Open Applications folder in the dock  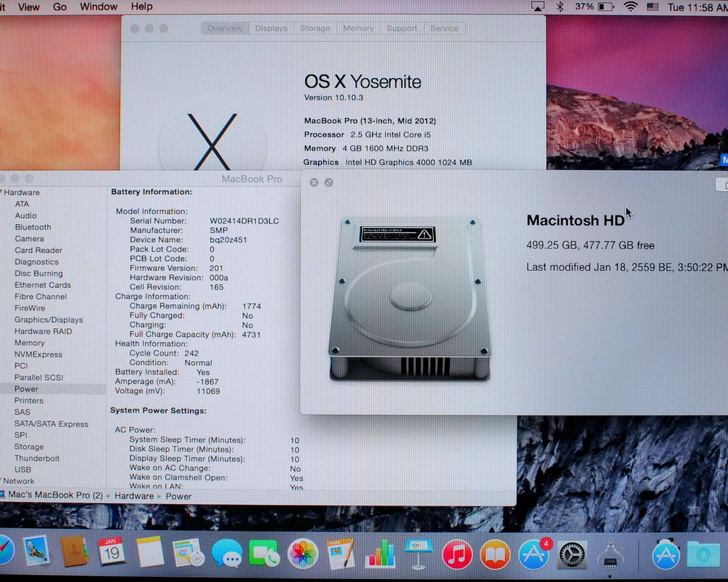tap(665, 554)
